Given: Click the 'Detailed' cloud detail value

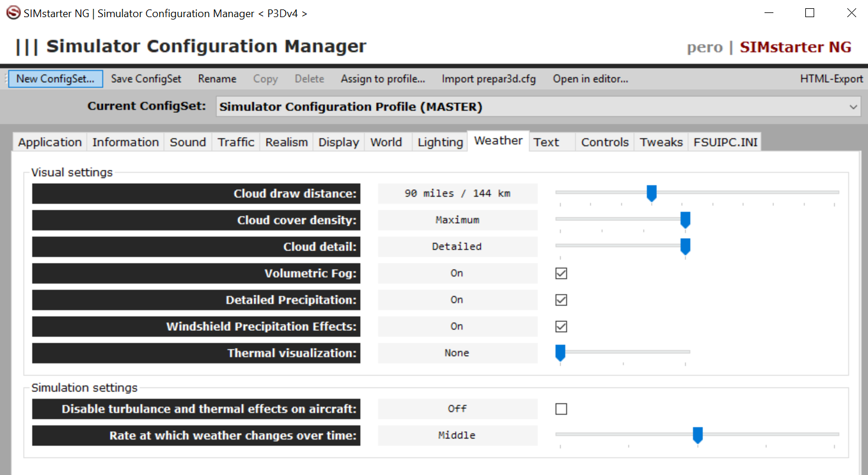Looking at the screenshot, I should click(x=458, y=246).
